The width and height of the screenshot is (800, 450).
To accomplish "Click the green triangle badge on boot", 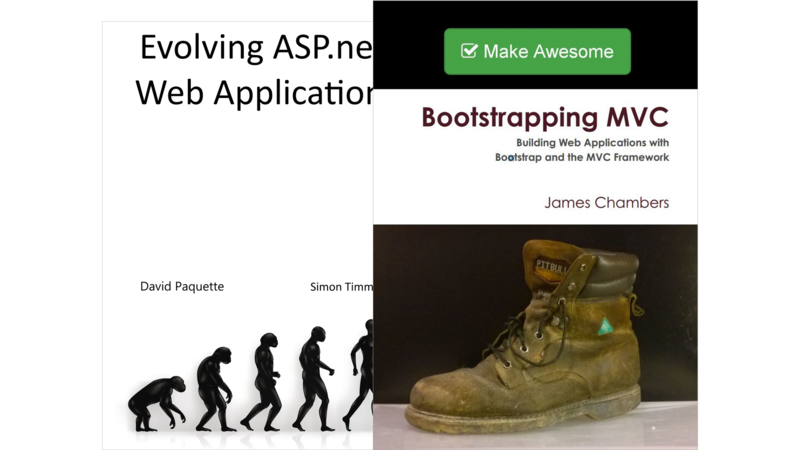I will (x=605, y=327).
